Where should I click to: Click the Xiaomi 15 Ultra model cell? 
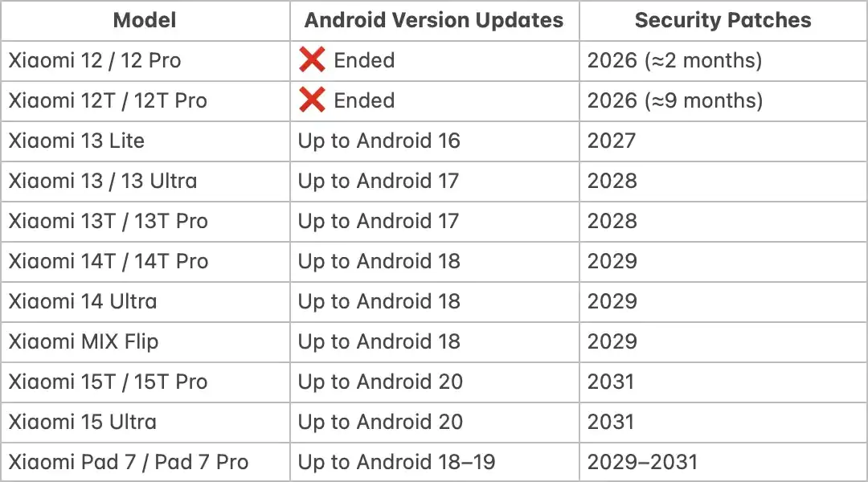click(83, 422)
